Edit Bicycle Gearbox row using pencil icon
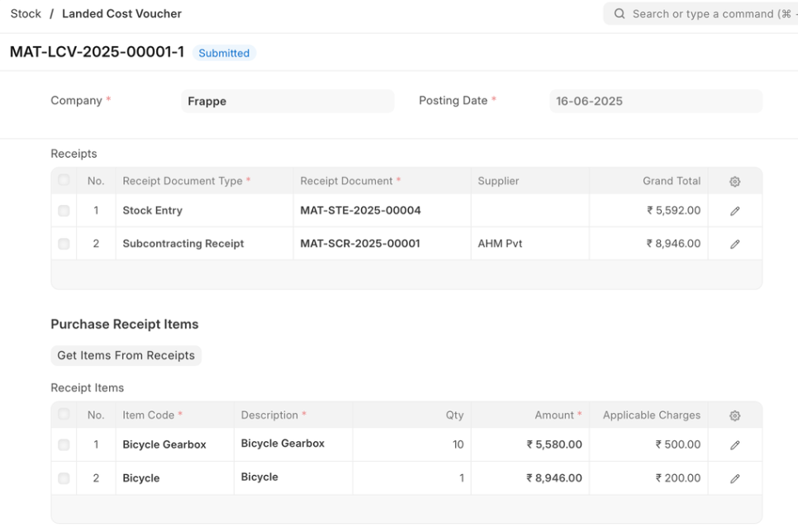Image resolution: width=798 pixels, height=532 pixels. pos(734,445)
